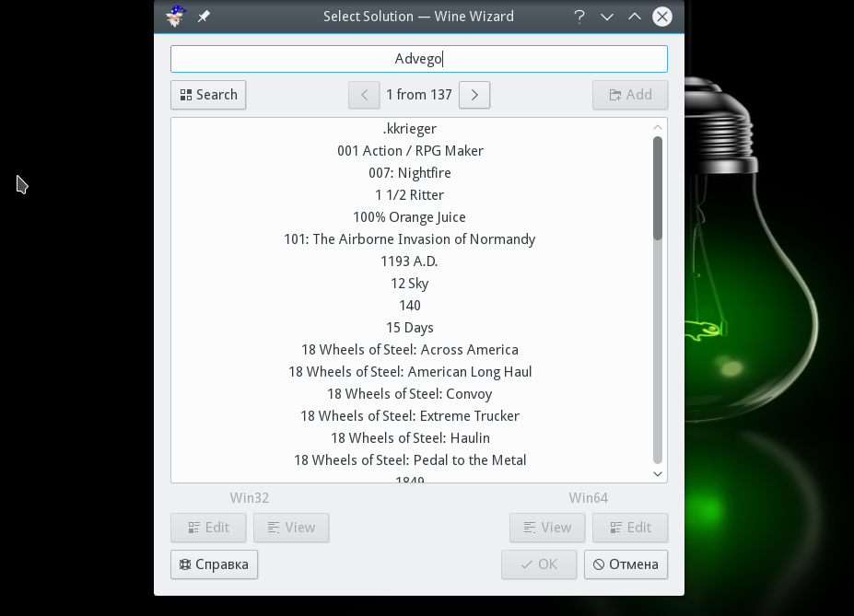Go to previous page of solutions
854x616 pixels.
(x=364, y=95)
